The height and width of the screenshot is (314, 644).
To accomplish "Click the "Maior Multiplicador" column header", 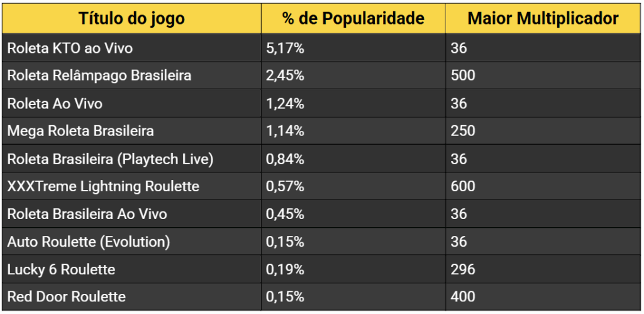I will click(x=543, y=18).
